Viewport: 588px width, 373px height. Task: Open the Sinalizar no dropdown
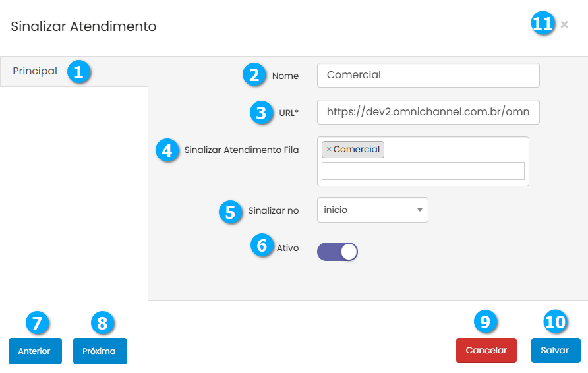pyautogui.click(x=372, y=210)
